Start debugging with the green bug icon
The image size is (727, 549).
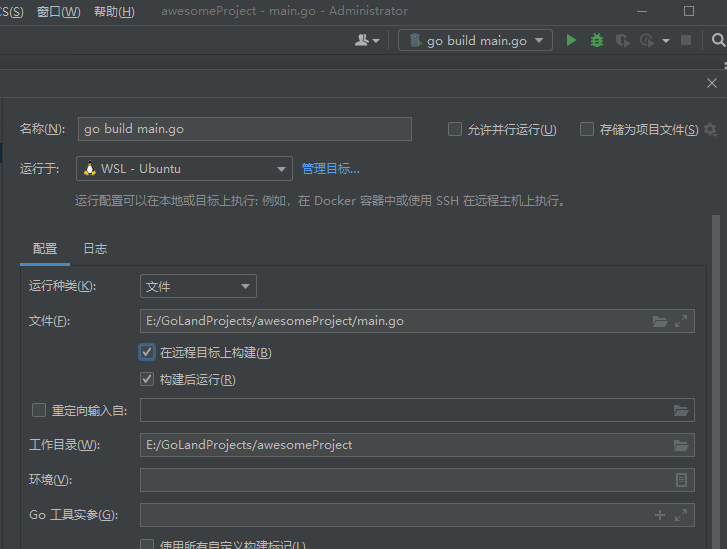coord(597,40)
